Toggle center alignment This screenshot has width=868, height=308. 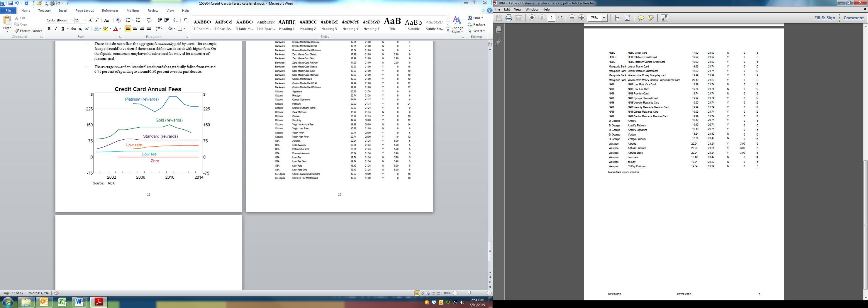[x=135, y=29]
